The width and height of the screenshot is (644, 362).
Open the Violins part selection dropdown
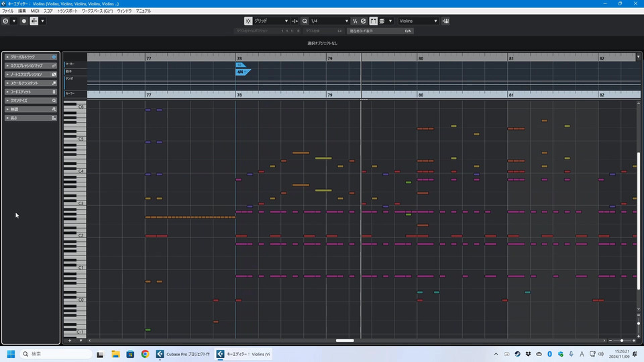[418, 21]
